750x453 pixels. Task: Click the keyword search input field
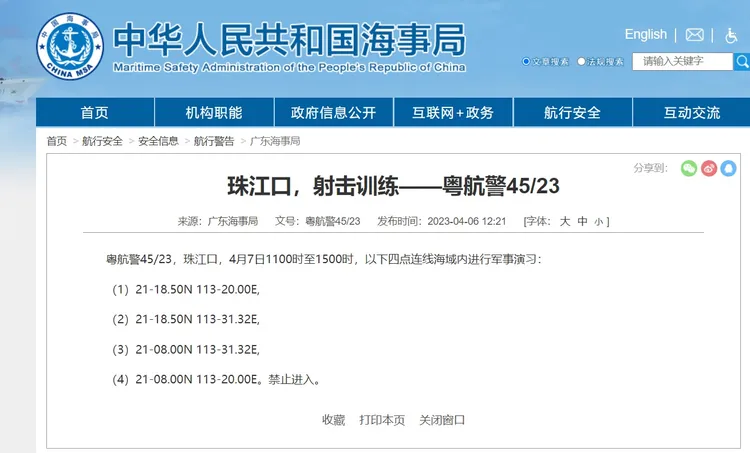[x=683, y=62]
